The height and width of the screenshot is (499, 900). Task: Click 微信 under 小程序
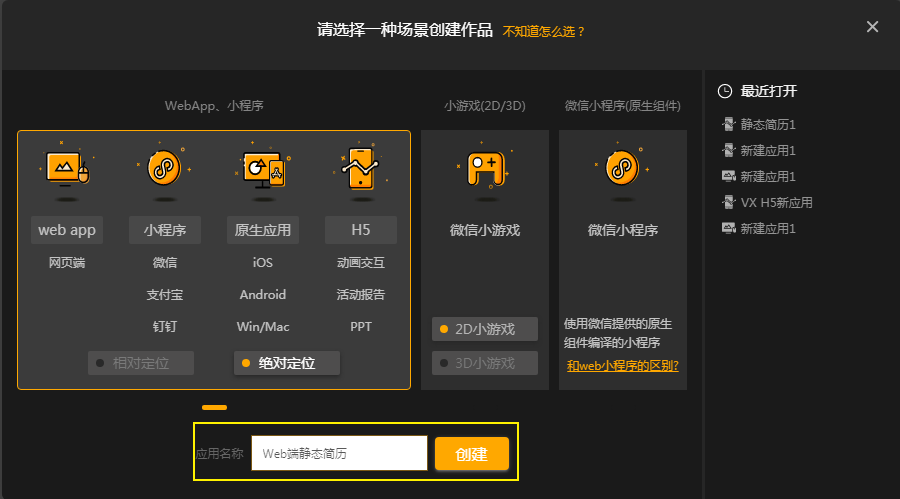tap(165, 262)
